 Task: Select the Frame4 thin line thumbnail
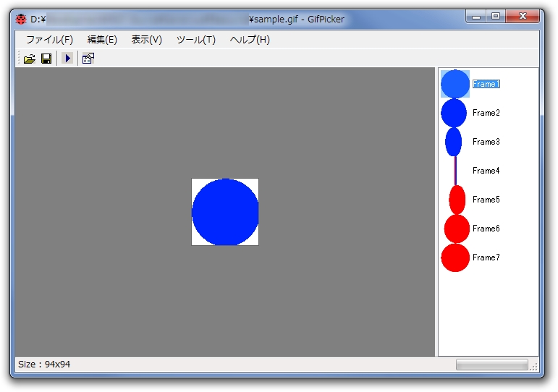click(455, 171)
